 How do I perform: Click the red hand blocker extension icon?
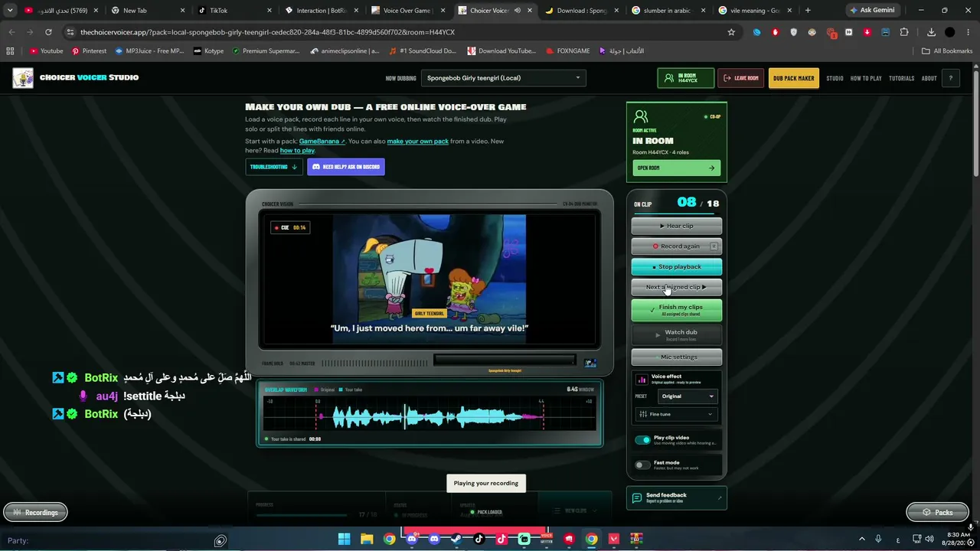click(776, 32)
